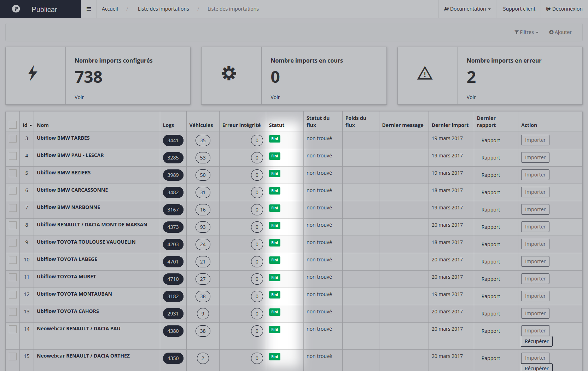Screen dimensions: 588x371
Task: Select all rows with header checkbox
Action: [13, 125]
